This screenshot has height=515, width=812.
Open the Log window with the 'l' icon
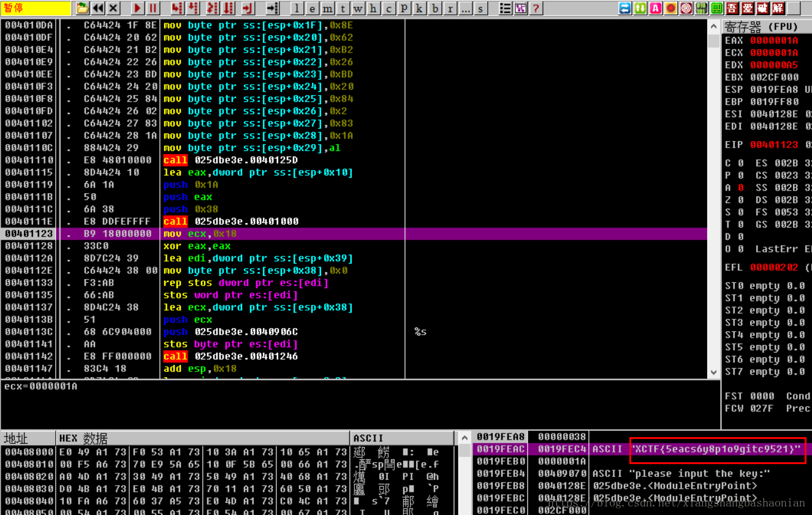(x=296, y=9)
